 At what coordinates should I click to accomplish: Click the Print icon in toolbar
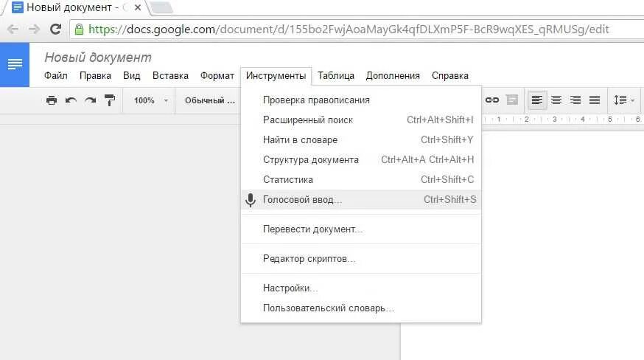tap(52, 100)
